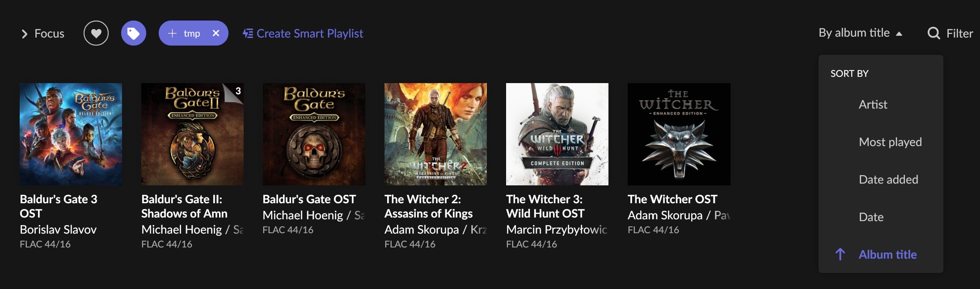Toggle the tag filter button
Image resolution: width=980 pixels, height=289 pixels.
(x=134, y=33)
